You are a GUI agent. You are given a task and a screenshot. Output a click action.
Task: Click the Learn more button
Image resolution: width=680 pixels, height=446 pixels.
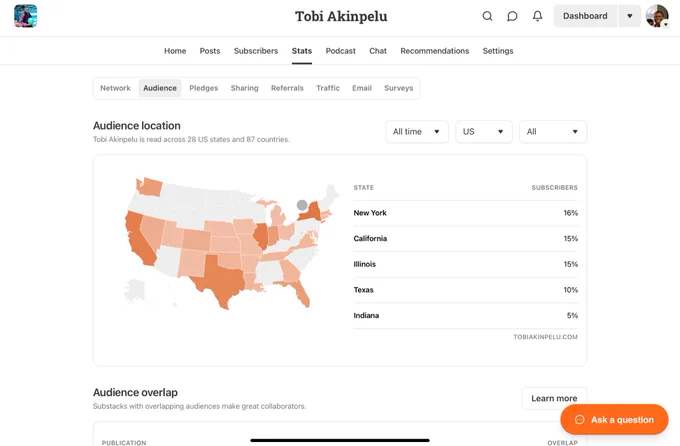click(554, 398)
